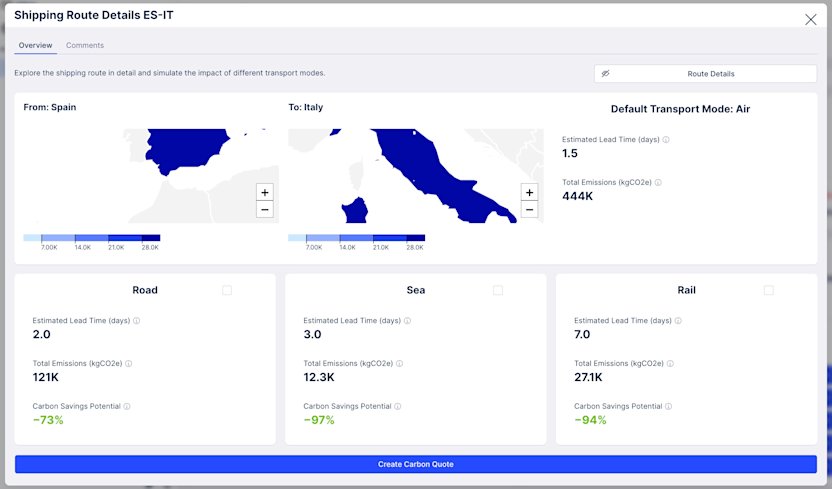
Task: Click the 121K Road emissions value
Action: coord(46,377)
